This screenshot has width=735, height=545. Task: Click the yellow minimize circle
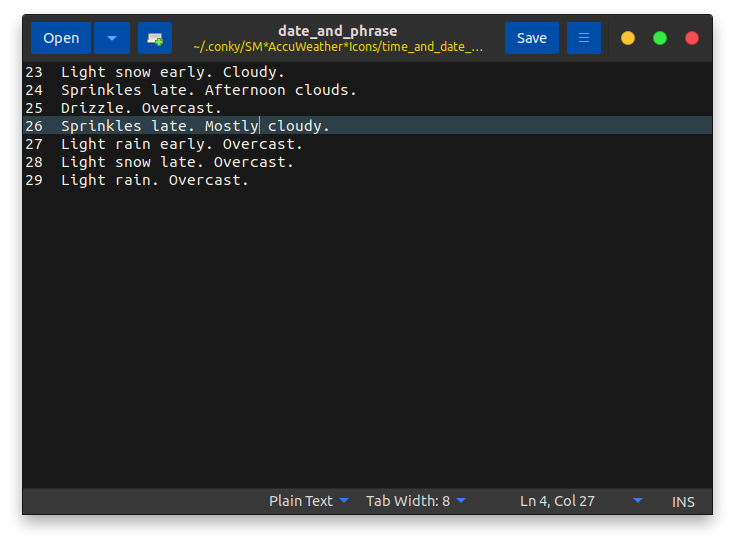628,38
